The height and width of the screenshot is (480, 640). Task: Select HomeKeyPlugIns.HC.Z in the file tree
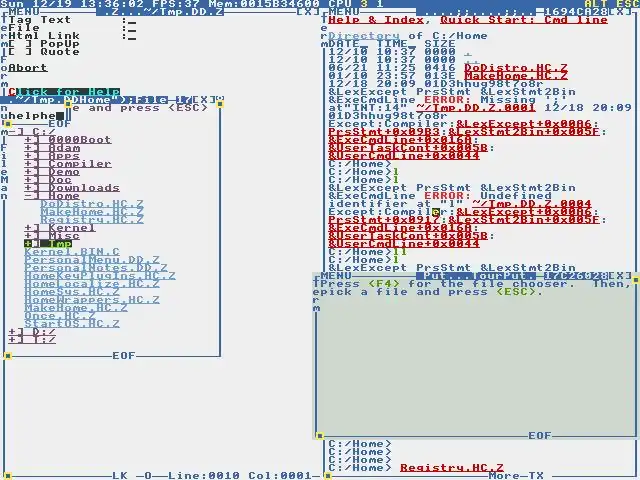click(x=100, y=276)
